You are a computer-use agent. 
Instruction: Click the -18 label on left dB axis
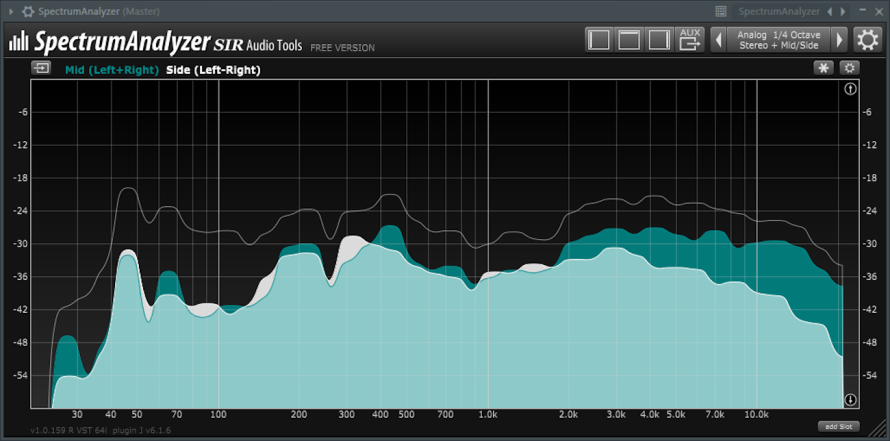point(21,178)
